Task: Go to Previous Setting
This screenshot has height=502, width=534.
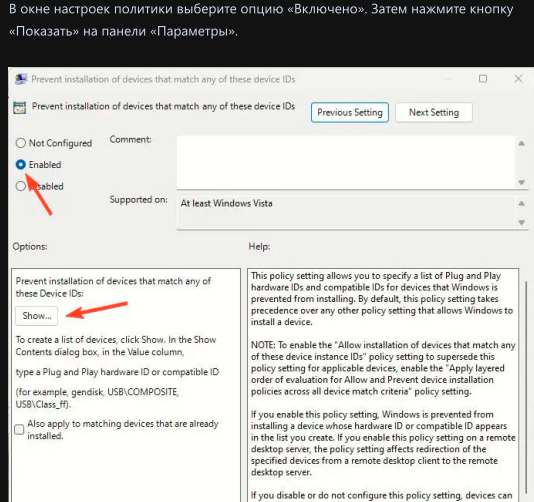Action: pos(350,112)
